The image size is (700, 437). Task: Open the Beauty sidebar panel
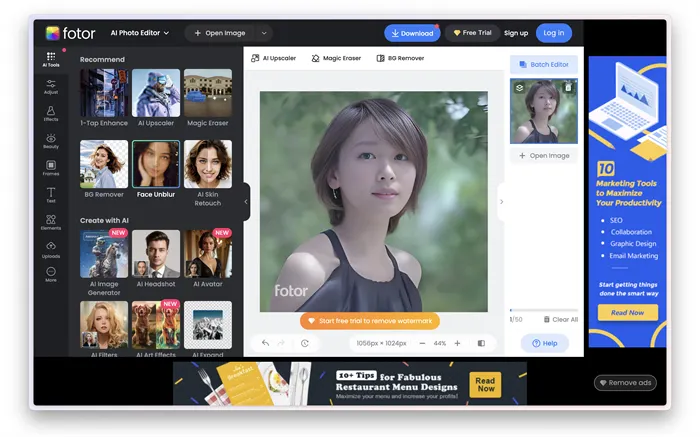51,141
